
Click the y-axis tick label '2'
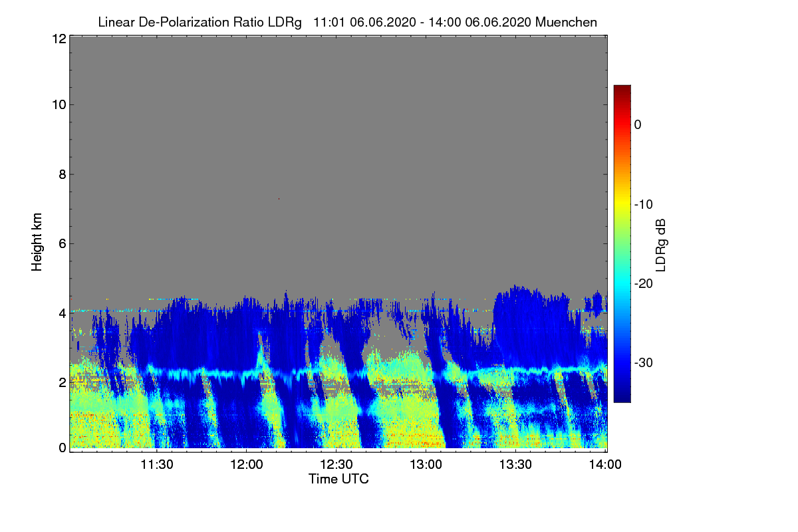(x=61, y=382)
